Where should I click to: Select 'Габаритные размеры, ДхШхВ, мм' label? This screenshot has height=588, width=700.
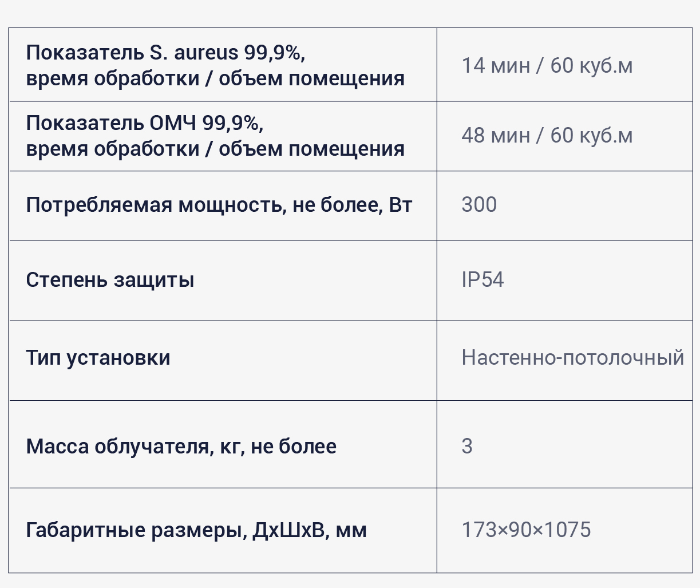pyautogui.click(x=196, y=530)
